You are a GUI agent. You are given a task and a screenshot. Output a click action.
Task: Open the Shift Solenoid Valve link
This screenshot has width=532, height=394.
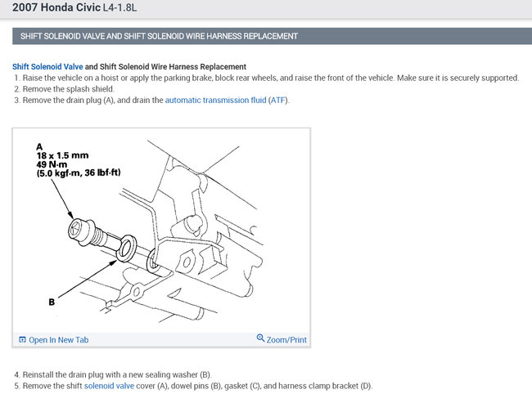(x=47, y=67)
